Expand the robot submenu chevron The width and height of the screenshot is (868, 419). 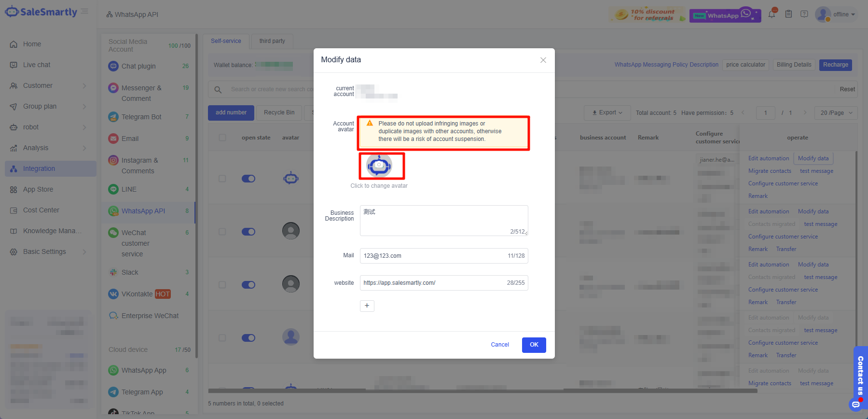(x=84, y=127)
